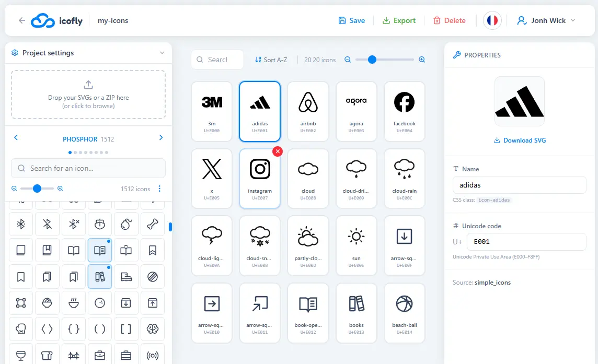
Task: Go back with the left arrow
Action: pos(22,20)
